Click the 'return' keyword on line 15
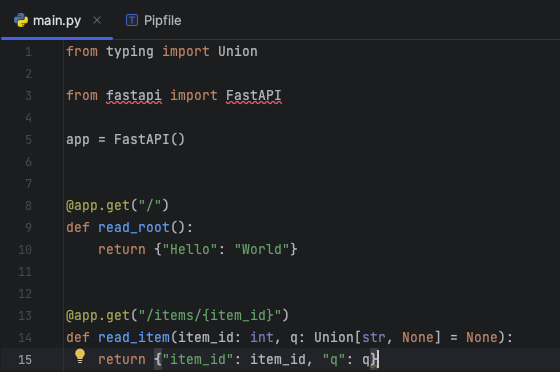This screenshot has height=372, width=560. tap(122, 360)
